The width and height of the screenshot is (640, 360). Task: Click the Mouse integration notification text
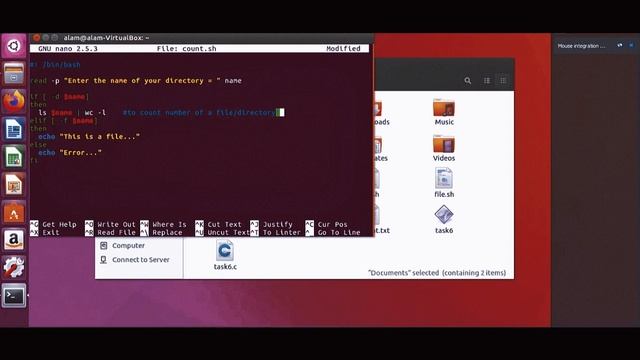[581, 46]
